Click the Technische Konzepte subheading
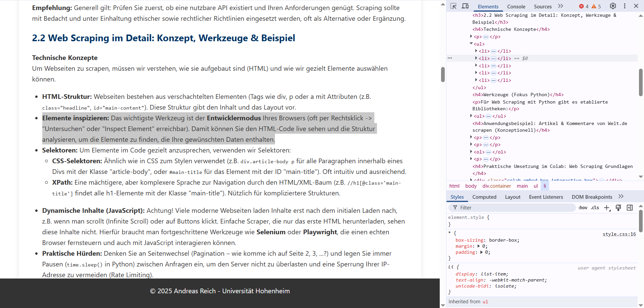This screenshot has height=308, width=644. pyautogui.click(x=65, y=58)
